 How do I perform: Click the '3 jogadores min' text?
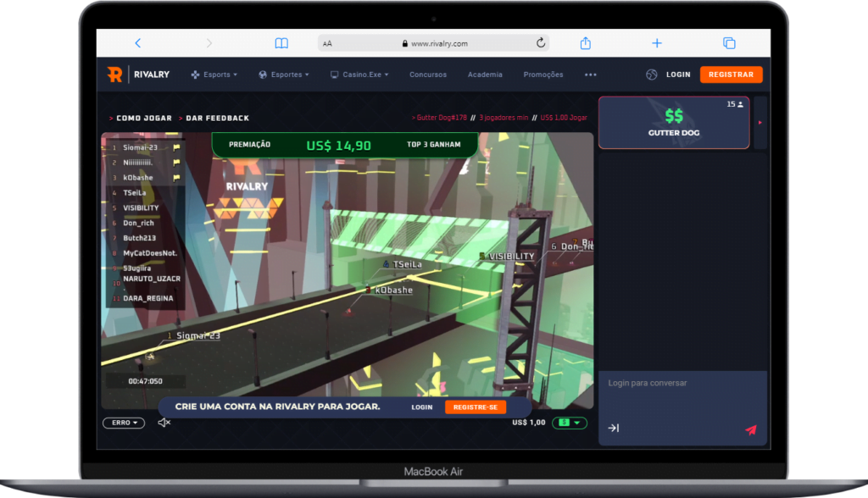(x=504, y=118)
